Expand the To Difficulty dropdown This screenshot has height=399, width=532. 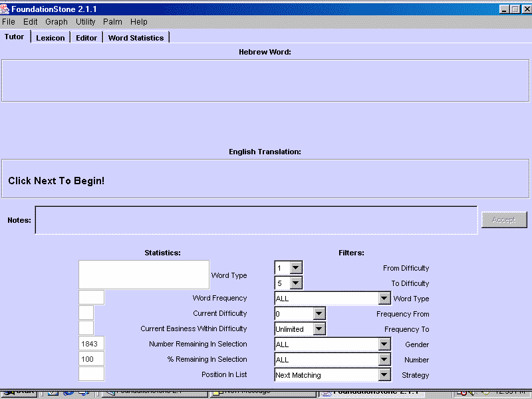tap(296, 283)
